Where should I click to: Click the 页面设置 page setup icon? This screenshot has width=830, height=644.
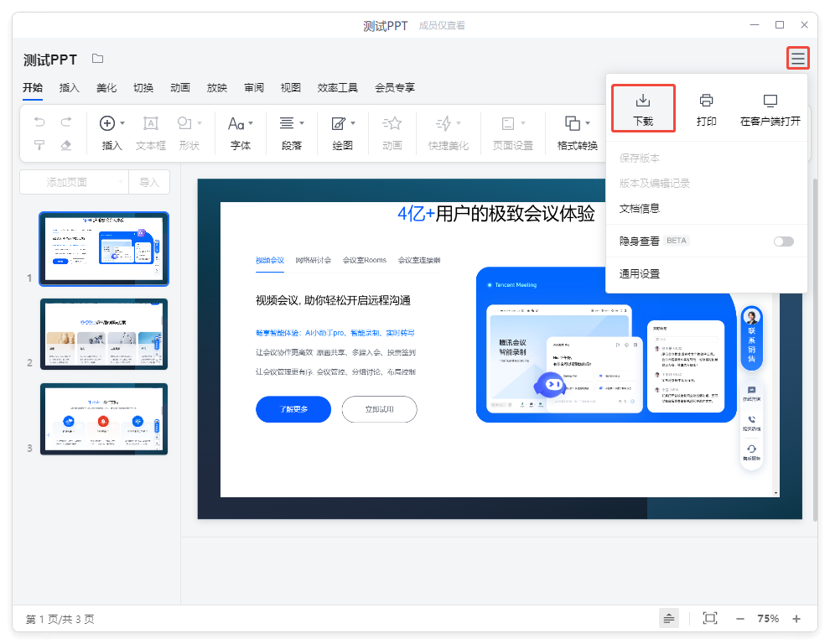(507, 123)
